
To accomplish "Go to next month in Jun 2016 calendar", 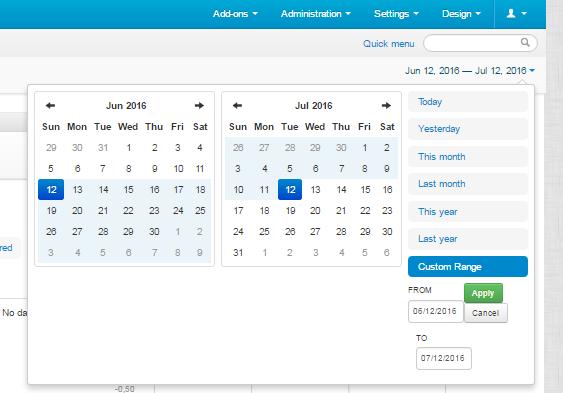I will pos(199,106).
